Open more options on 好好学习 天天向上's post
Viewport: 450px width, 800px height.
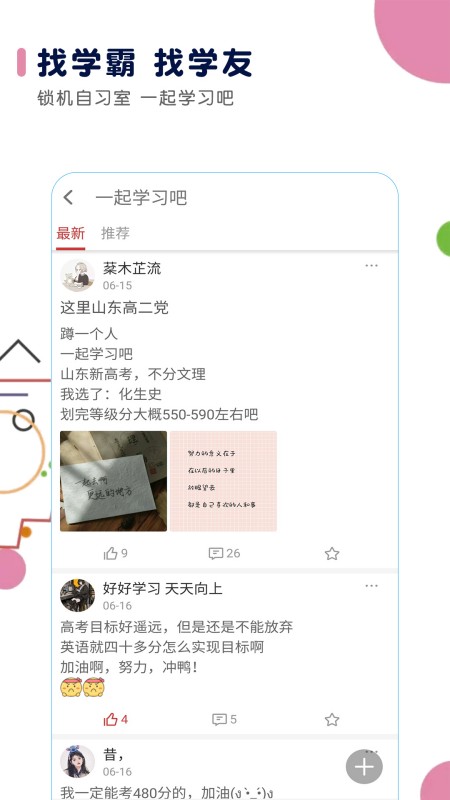(371, 586)
